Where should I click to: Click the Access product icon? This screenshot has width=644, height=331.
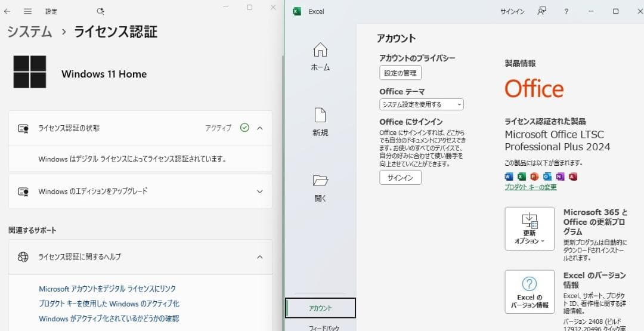tap(573, 177)
